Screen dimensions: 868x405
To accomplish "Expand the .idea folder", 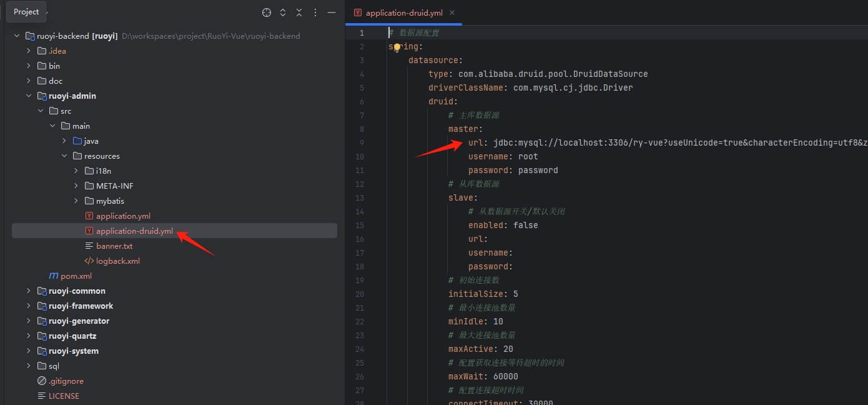I will [x=29, y=51].
